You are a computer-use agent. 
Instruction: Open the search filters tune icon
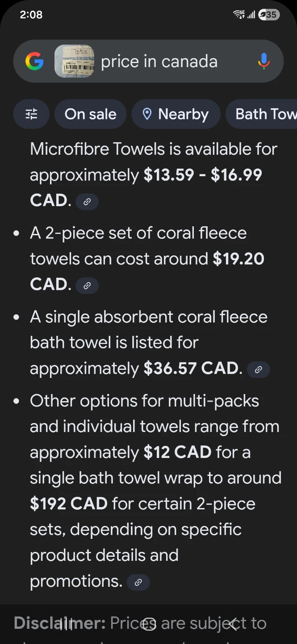[31, 114]
